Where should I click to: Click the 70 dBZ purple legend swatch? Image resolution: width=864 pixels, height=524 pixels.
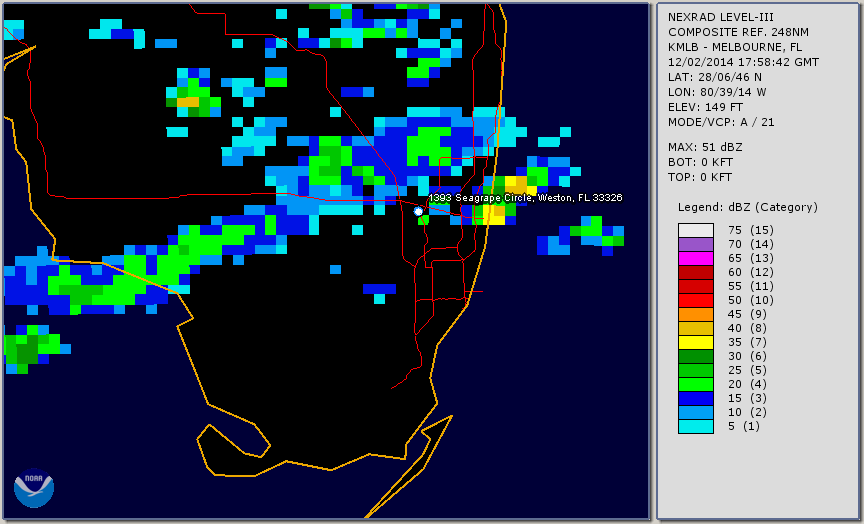[695, 244]
